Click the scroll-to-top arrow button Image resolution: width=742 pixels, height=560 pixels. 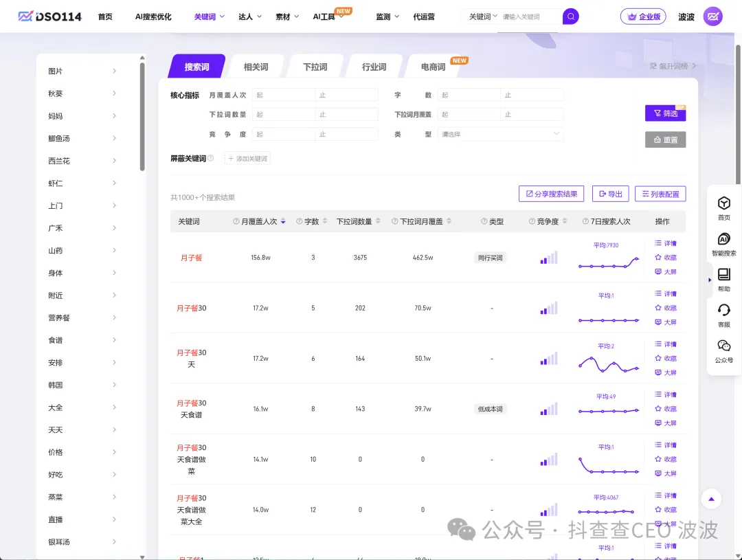click(x=711, y=499)
